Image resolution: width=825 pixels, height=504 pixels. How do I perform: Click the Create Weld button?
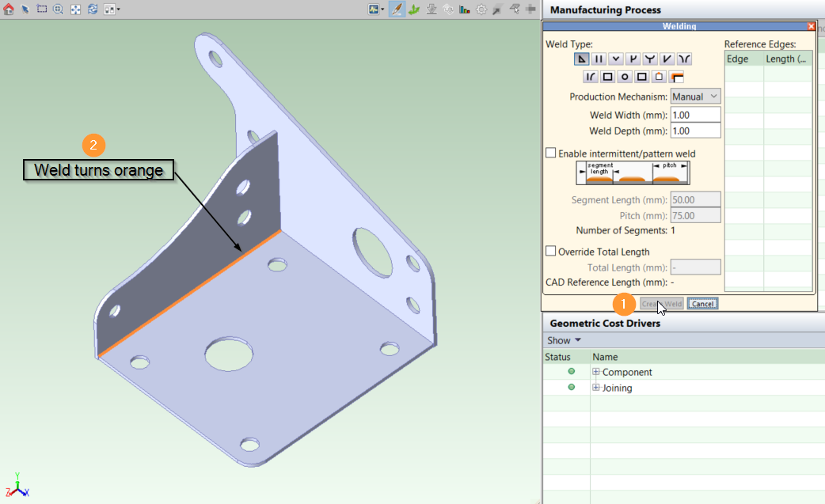coord(661,304)
